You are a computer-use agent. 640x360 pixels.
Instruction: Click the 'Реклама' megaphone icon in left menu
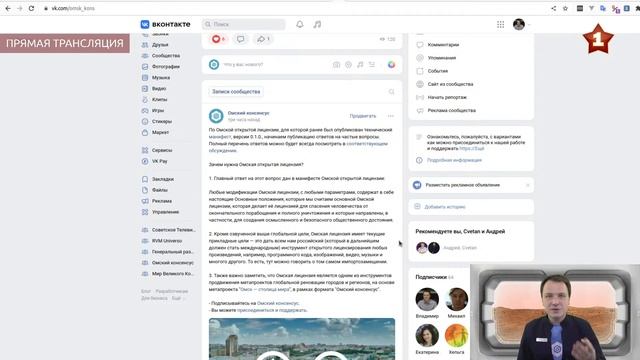(145, 201)
